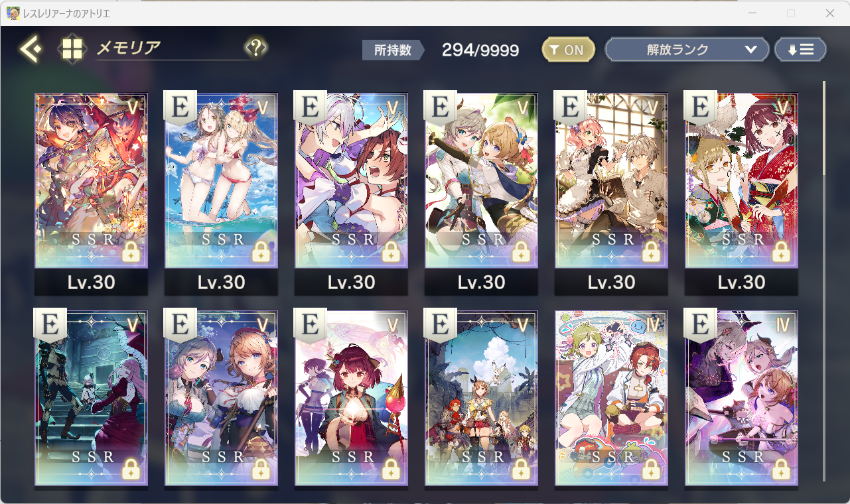
Task: Open the question mark help icon
Action: [x=256, y=48]
